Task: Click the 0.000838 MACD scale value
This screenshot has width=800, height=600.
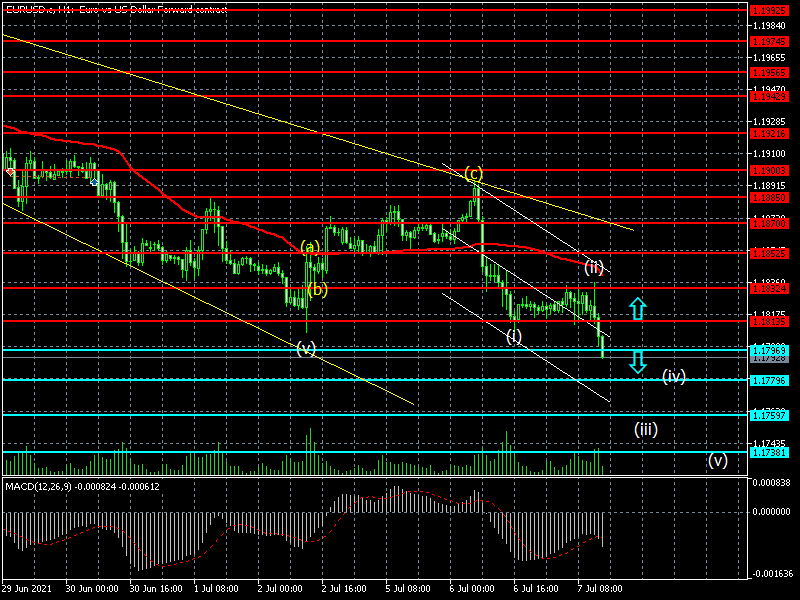Action: coord(771,483)
